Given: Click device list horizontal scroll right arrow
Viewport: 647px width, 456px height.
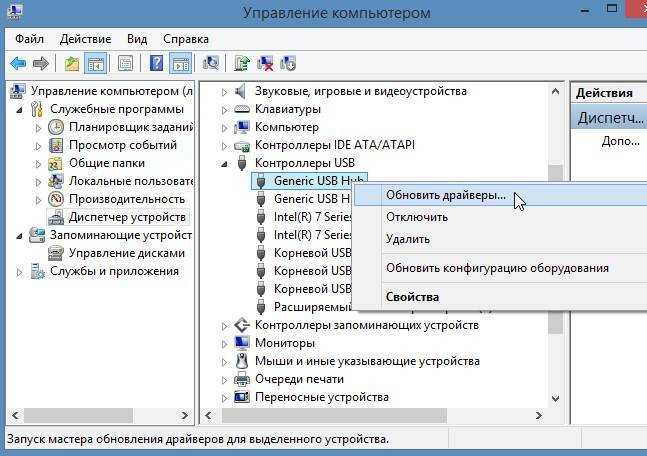Looking at the screenshot, I should tap(538, 416).
